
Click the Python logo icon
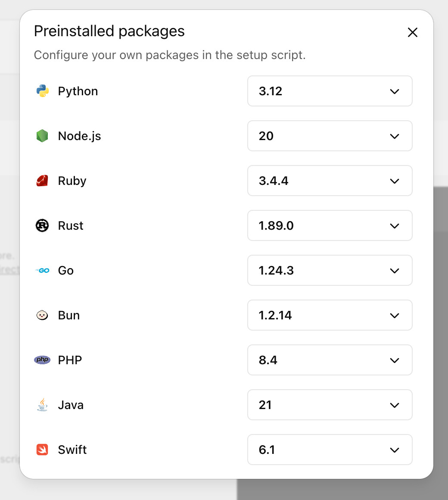(x=42, y=91)
